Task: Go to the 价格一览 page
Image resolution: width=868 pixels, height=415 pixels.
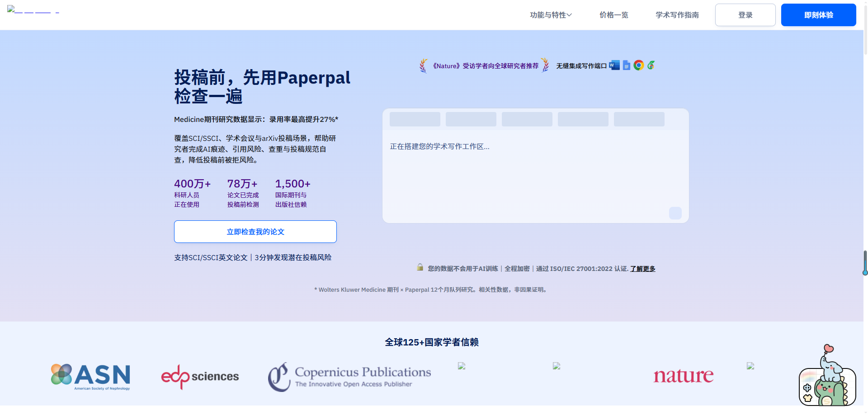Action: pyautogui.click(x=613, y=15)
